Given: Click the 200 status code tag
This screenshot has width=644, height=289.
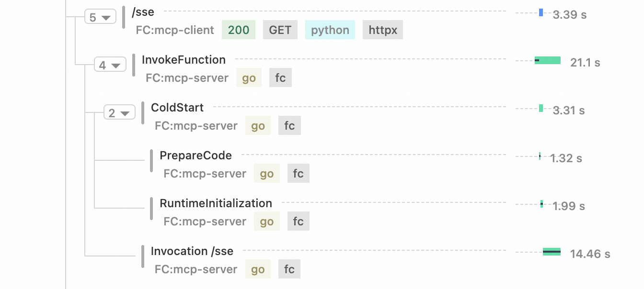Looking at the screenshot, I should (x=239, y=30).
